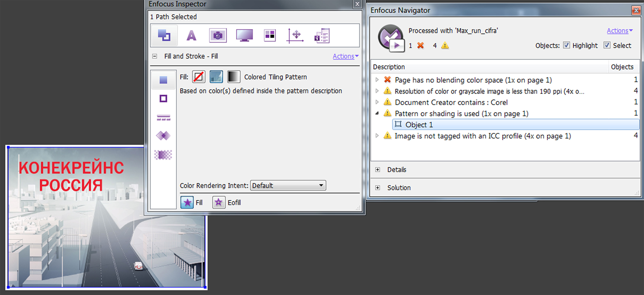Collapse the Fill and Stroke section

155,56
